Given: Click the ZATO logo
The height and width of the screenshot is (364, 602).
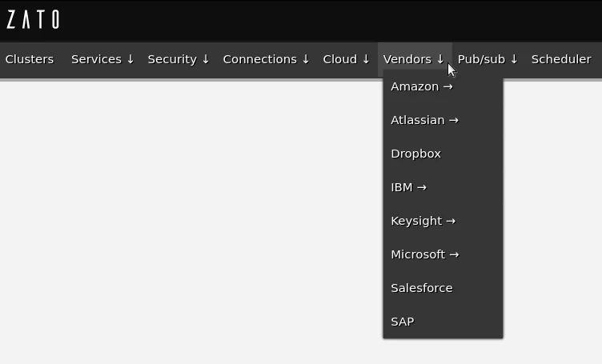Looking at the screenshot, I should [33, 20].
